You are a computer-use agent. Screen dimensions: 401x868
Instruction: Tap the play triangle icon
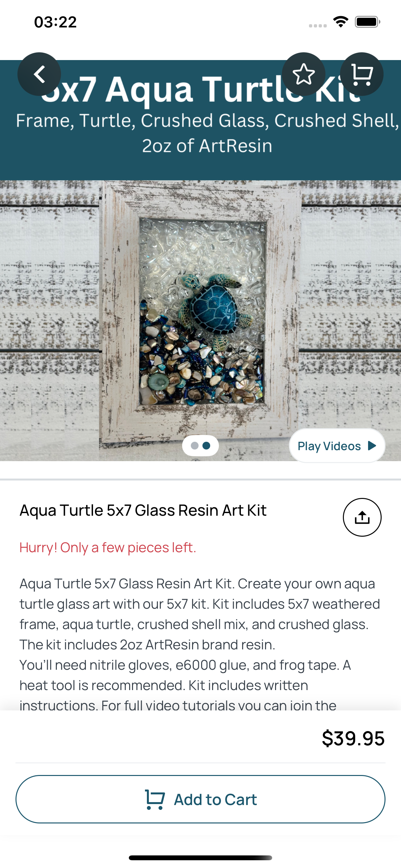click(372, 446)
